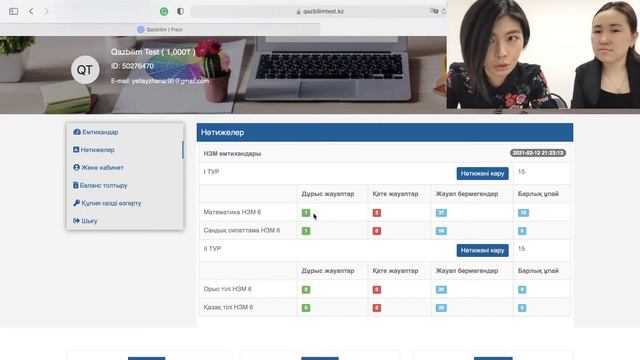The image size is (640, 360).
Task: Click Дұрыс жауаптар header under I ТУР
Action: point(328,194)
